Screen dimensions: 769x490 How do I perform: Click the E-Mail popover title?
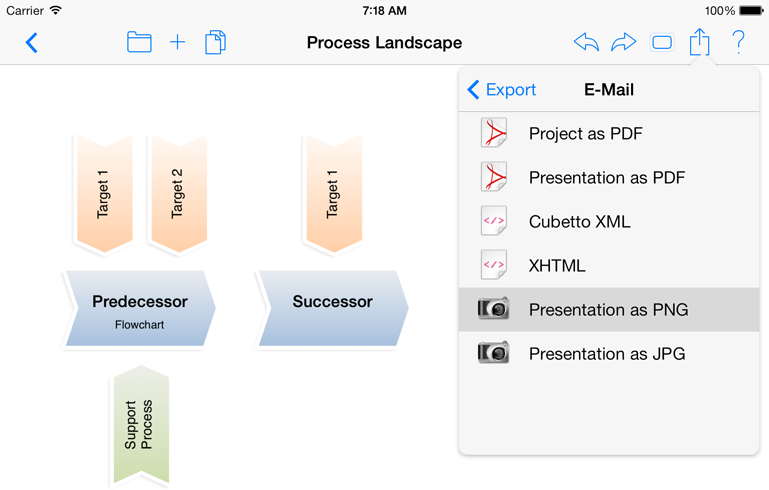pos(609,90)
